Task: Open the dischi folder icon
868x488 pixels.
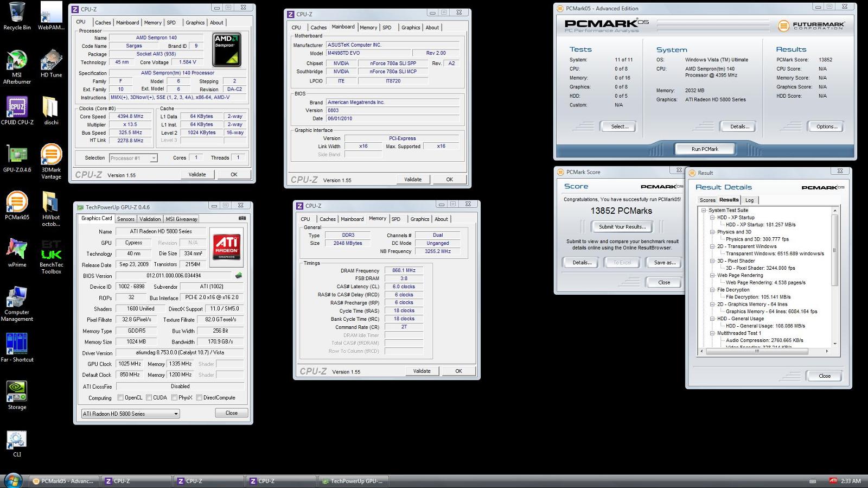Action: click(51, 110)
